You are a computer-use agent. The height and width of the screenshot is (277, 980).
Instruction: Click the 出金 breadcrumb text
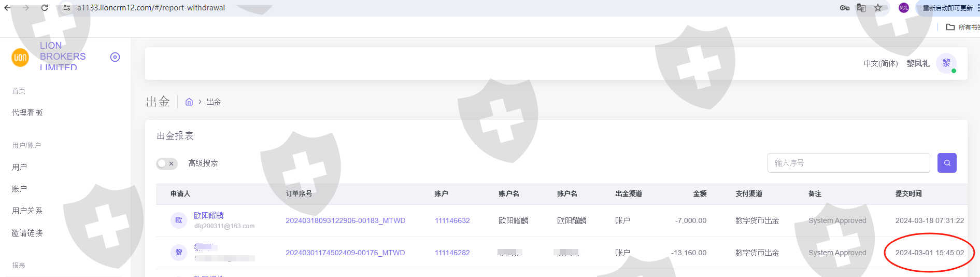pyautogui.click(x=214, y=102)
